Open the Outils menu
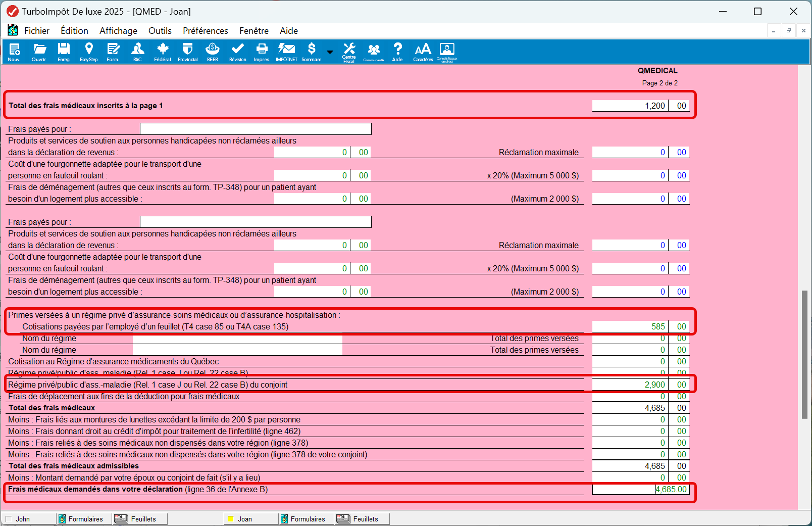This screenshot has width=812, height=526. click(x=160, y=31)
